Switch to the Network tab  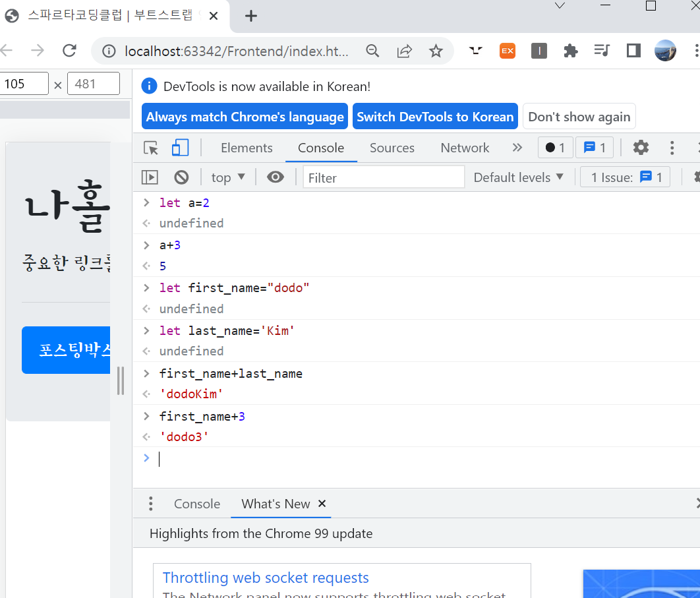tap(465, 148)
